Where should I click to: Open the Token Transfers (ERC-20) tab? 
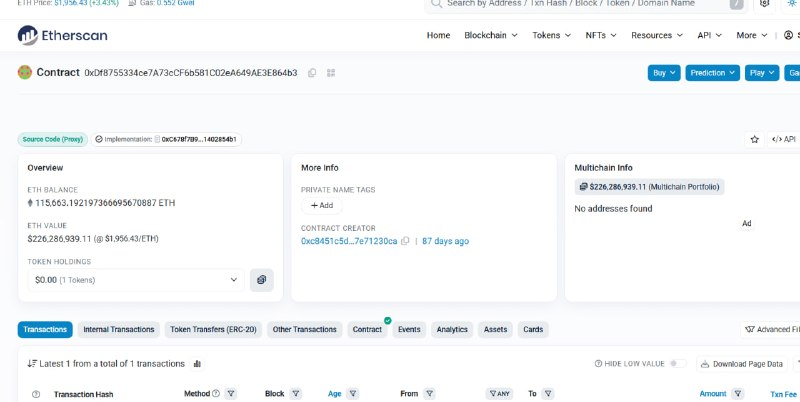(x=213, y=330)
